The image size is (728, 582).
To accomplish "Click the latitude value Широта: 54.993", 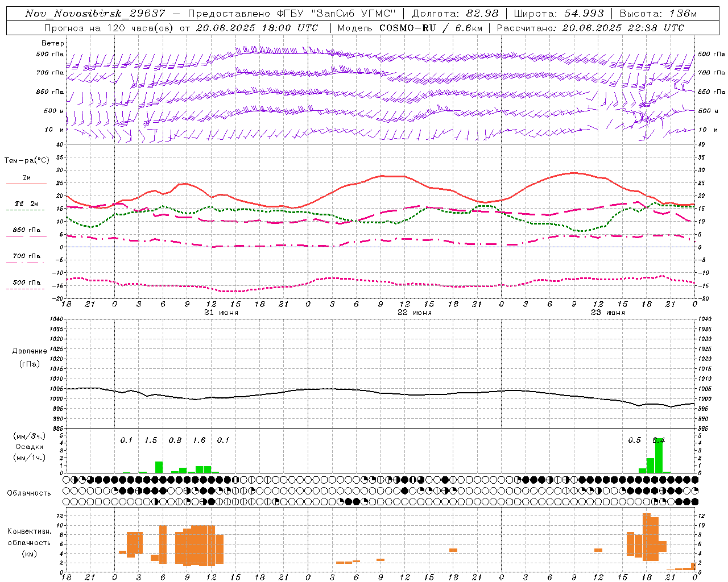I will point(559,13).
